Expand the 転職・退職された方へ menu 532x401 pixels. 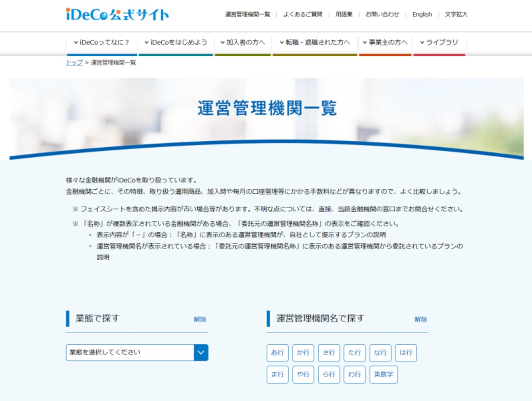(315, 43)
